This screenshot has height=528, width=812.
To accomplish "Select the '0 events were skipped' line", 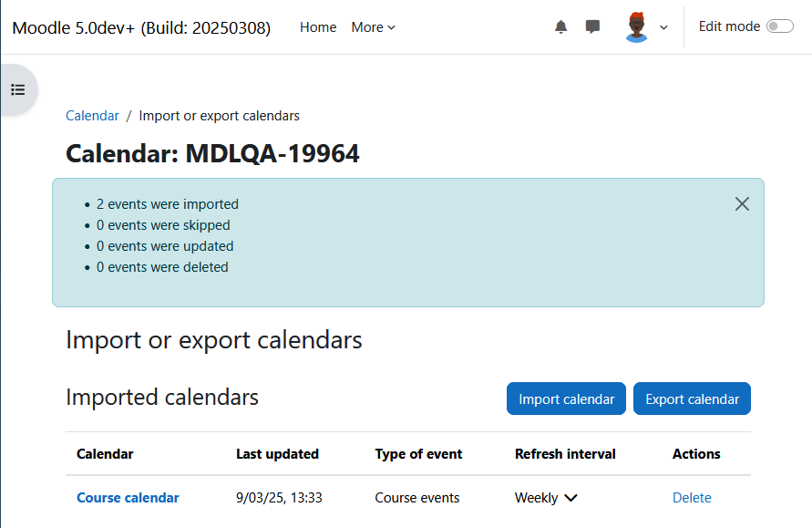I will tap(163, 225).
